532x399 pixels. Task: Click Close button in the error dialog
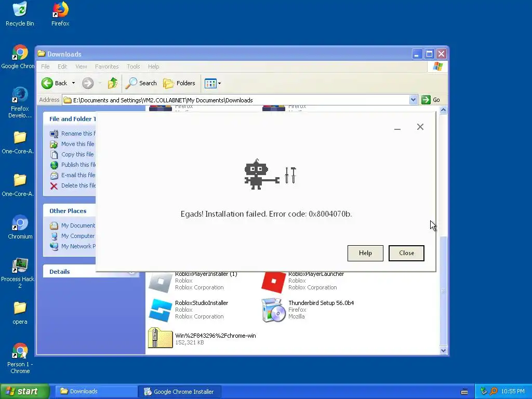point(406,253)
